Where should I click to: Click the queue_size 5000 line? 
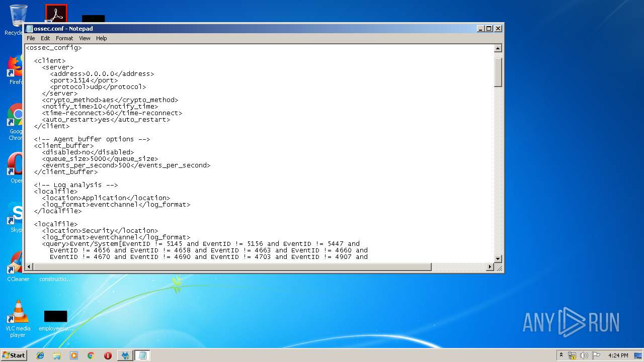[100, 159]
